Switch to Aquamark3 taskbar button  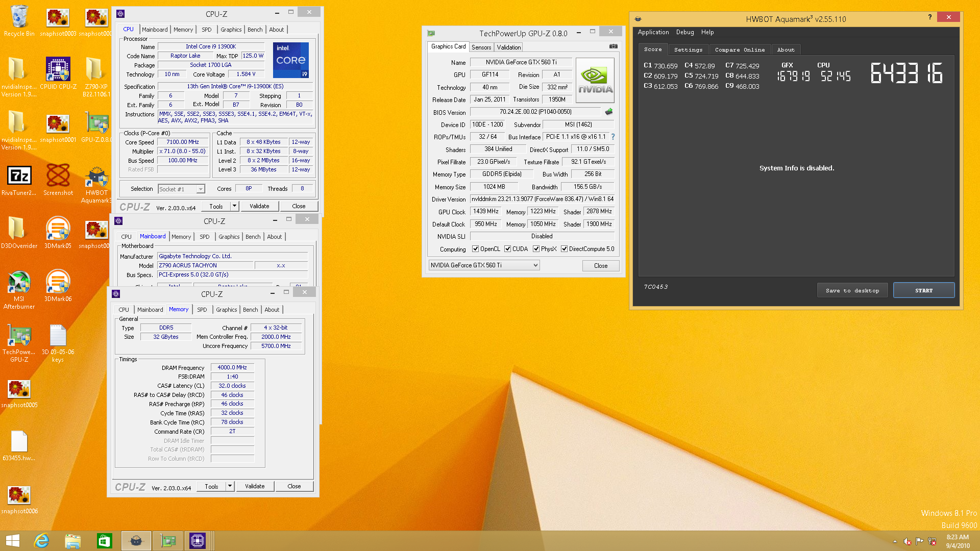[136, 541]
